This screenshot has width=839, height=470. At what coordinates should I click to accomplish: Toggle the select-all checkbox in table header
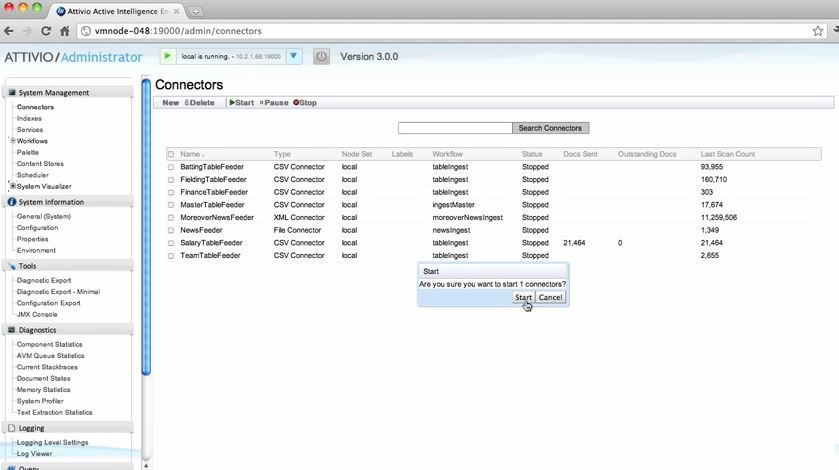pos(171,154)
